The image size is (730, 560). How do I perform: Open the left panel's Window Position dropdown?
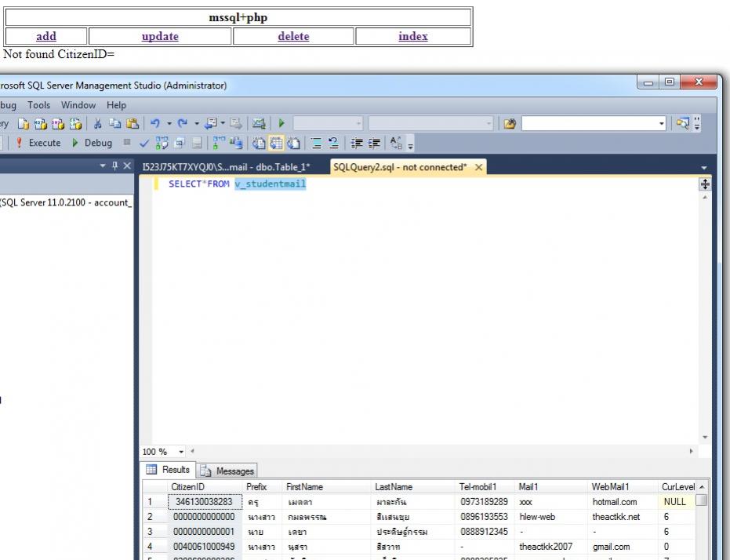(x=103, y=165)
